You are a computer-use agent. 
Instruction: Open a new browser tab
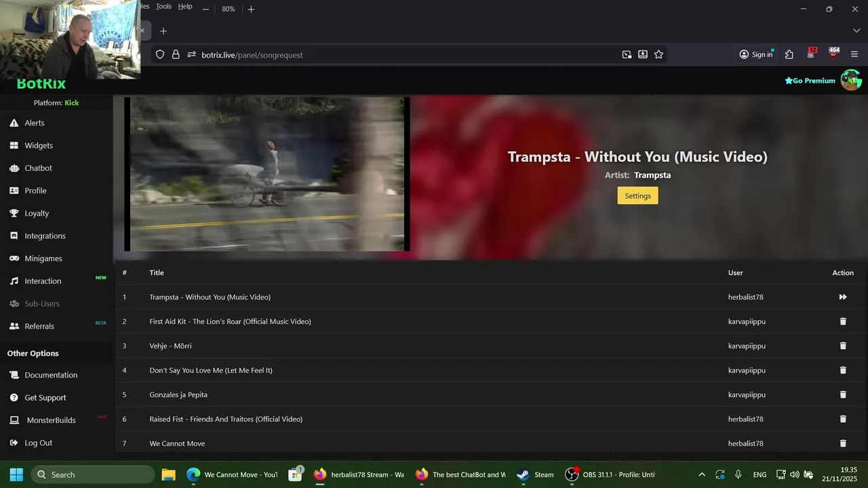point(163,31)
